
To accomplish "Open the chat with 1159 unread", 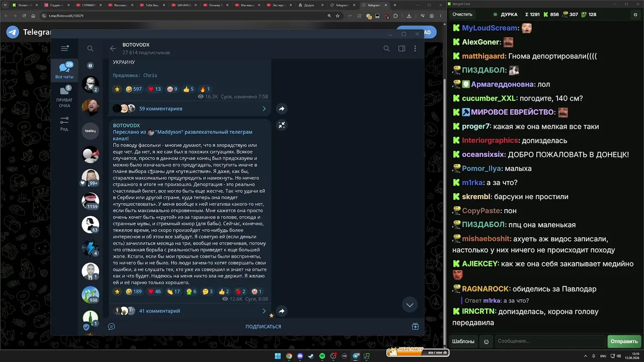I will pos(91,201).
